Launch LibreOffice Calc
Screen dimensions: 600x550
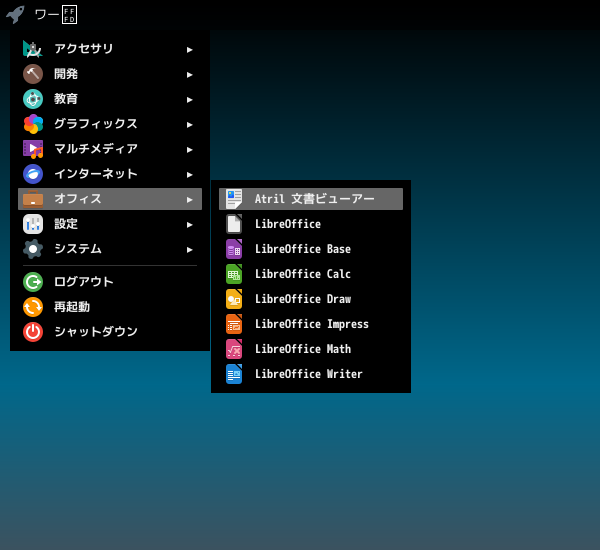[311, 274]
